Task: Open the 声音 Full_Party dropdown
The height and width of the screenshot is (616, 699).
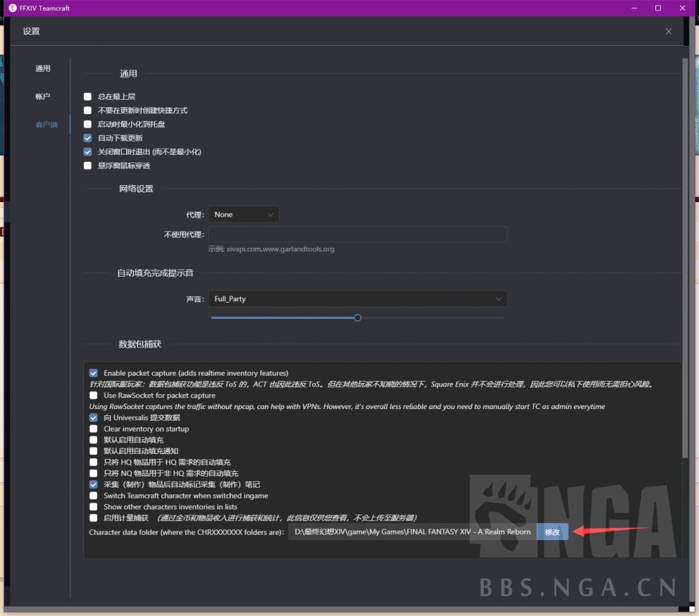Action: point(358,299)
